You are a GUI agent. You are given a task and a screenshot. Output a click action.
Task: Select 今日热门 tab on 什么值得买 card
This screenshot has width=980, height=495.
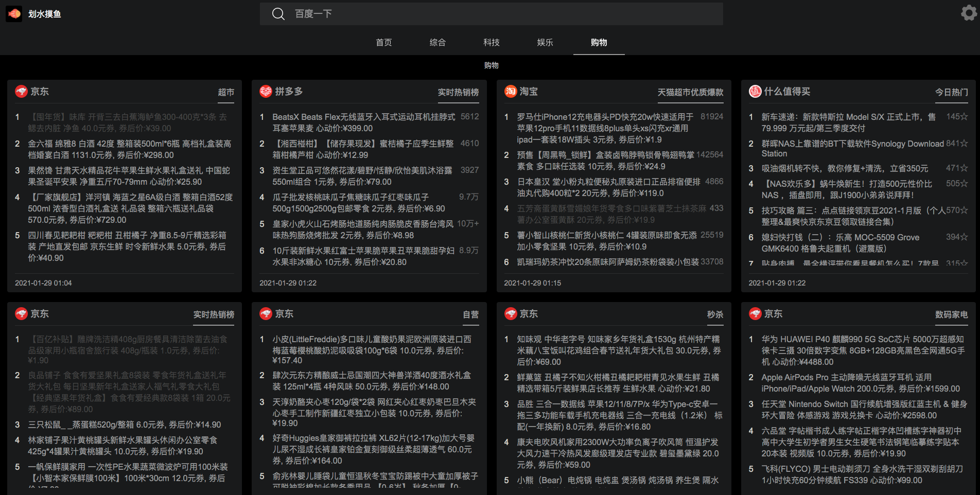point(951,93)
